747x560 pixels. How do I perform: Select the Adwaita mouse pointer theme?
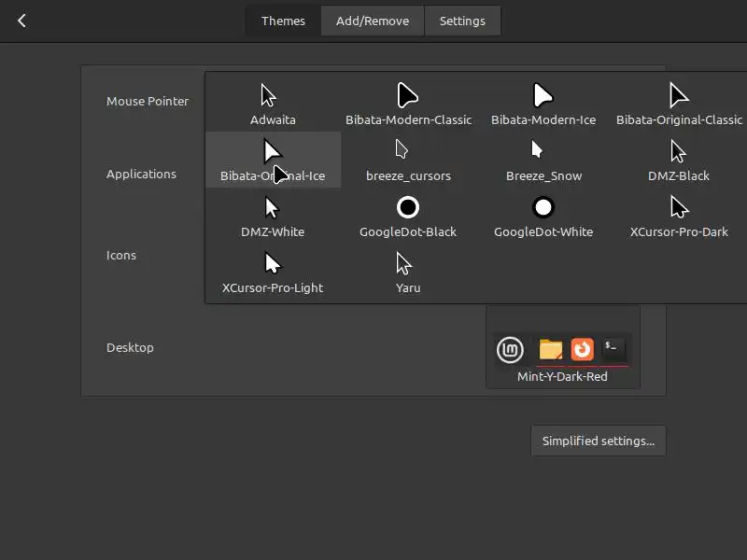(x=273, y=104)
